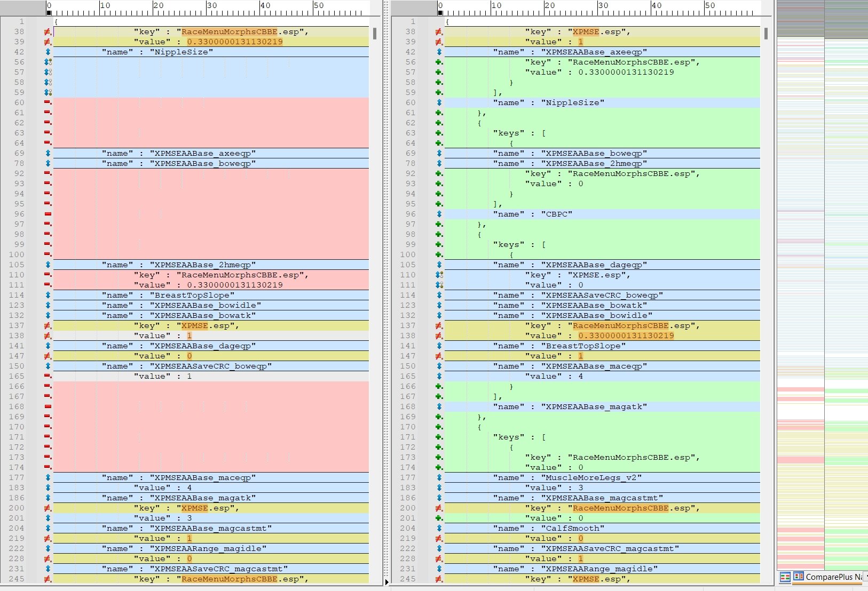Click changed-line marker at right pane line 138
The height and width of the screenshot is (591, 868).
pos(439,336)
